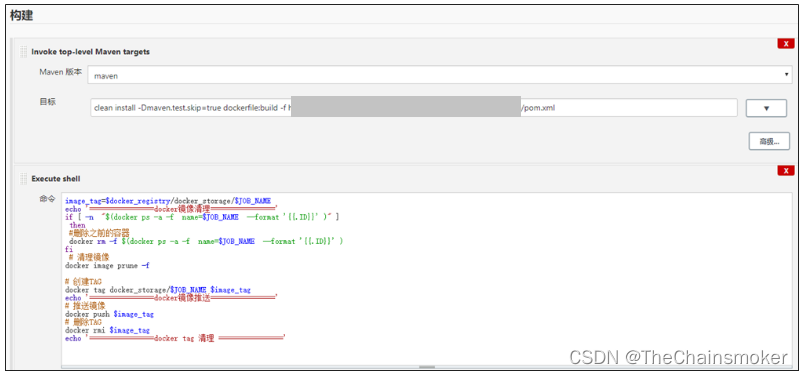Click inside the 命令 shell command textarea
Screen dimensions: 803x374
point(427,279)
